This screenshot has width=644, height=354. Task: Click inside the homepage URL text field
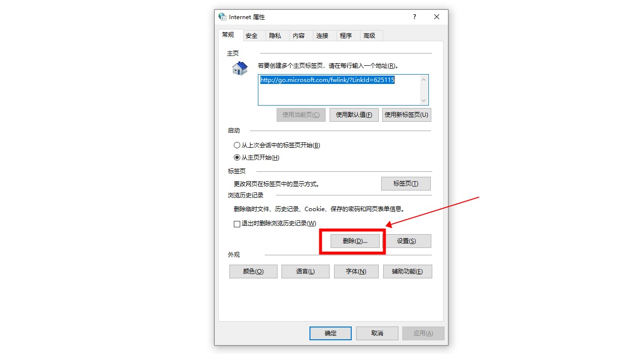tap(339, 90)
